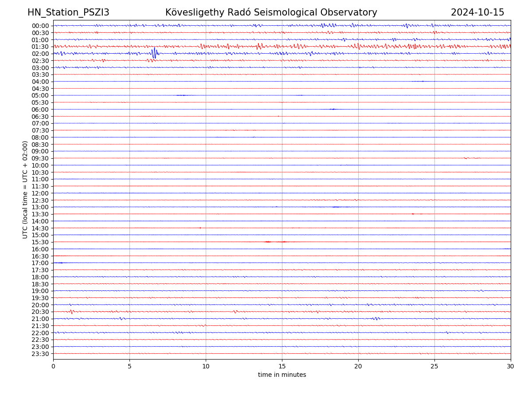Select the 06:30 row time label
Image resolution: width=532 pixels, height=399 pixels.
pos(40,116)
